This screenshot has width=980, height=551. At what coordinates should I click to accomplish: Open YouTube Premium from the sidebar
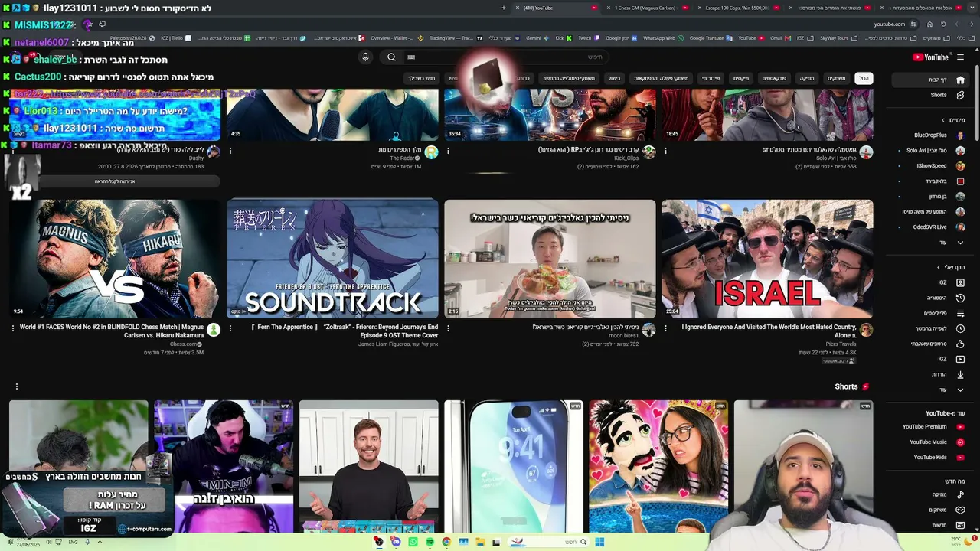[x=932, y=427]
